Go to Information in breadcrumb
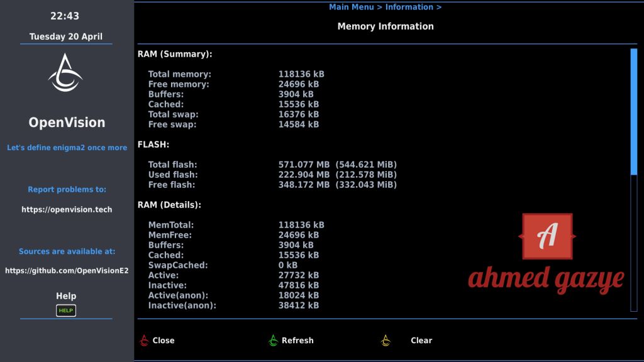 409,7
